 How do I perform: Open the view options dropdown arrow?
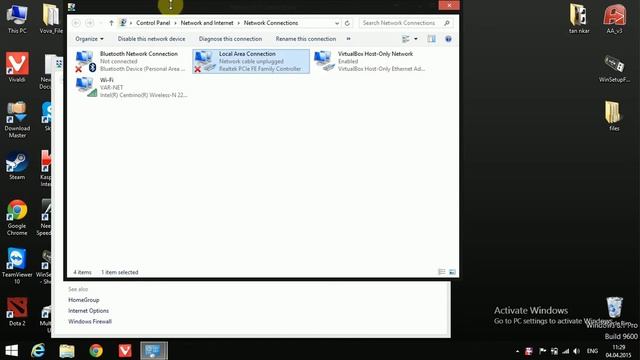(x=416, y=39)
